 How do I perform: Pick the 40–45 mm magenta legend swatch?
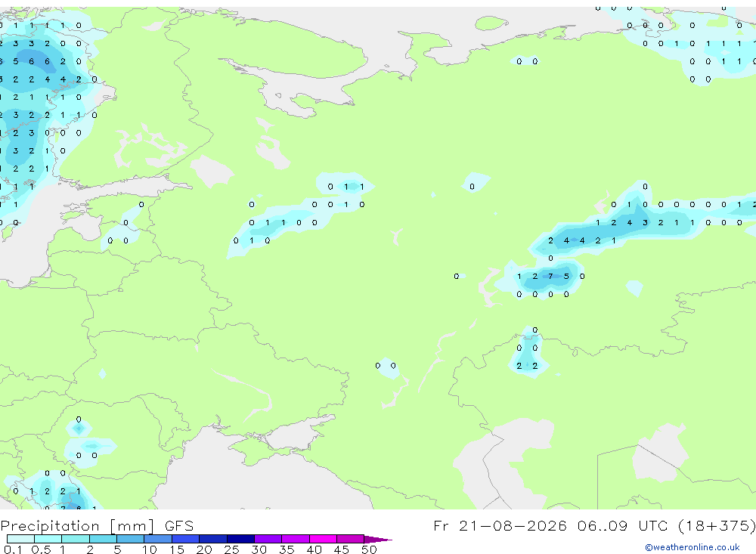click(x=323, y=539)
